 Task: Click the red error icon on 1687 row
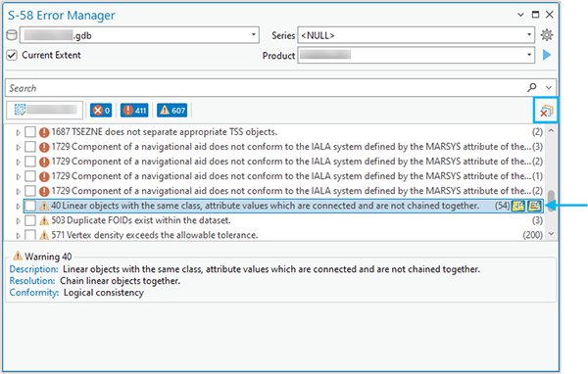pyautogui.click(x=44, y=132)
